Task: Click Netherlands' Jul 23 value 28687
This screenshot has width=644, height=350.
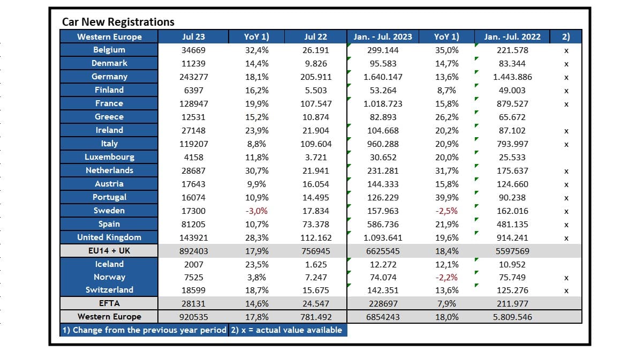Action: click(x=193, y=171)
